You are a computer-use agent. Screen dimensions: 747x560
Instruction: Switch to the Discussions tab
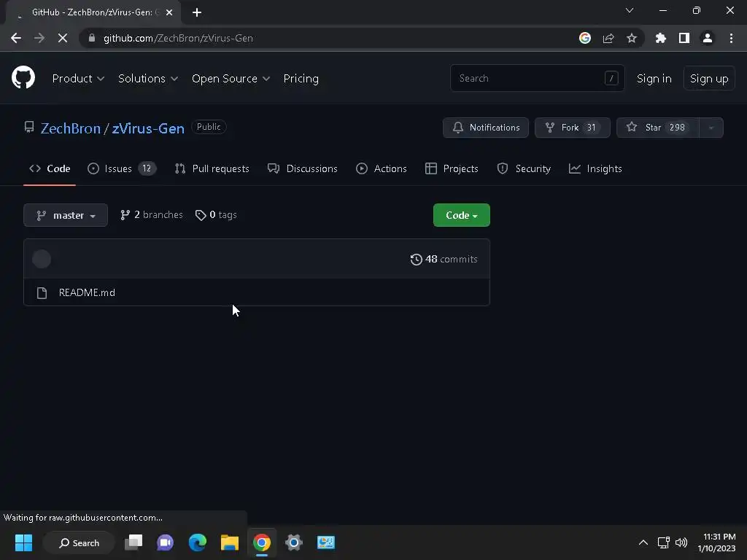(x=303, y=168)
